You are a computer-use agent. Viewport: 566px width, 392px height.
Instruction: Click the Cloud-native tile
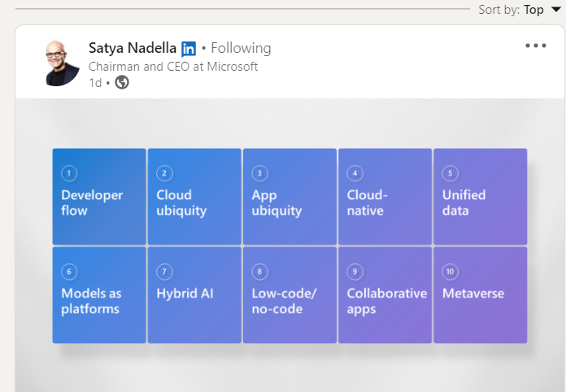tap(385, 197)
